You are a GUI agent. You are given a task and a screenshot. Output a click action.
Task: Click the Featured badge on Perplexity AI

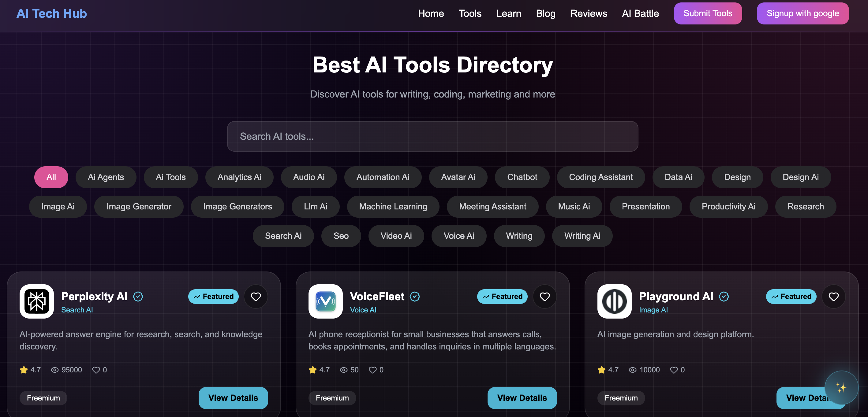pyautogui.click(x=213, y=297)
